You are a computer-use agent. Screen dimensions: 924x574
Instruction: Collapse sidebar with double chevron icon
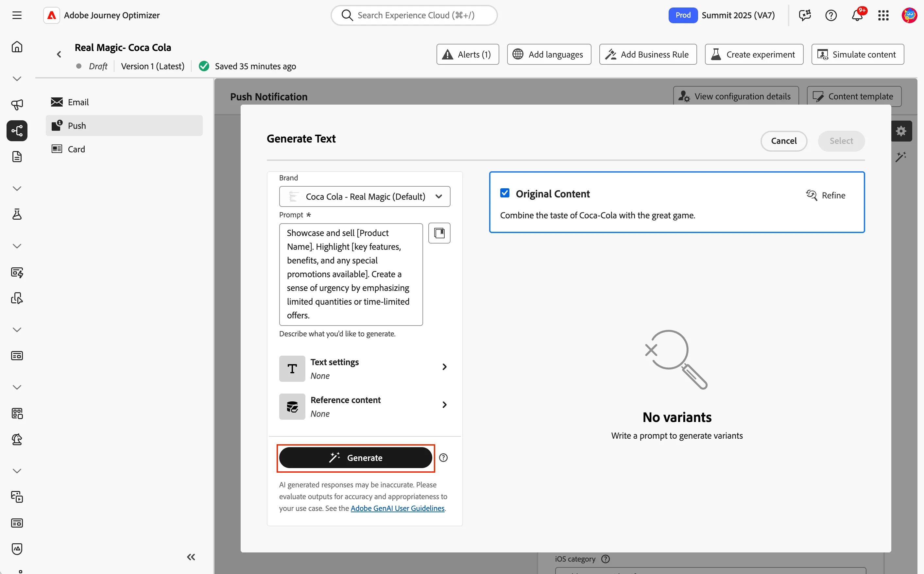[x=191, y=557]
